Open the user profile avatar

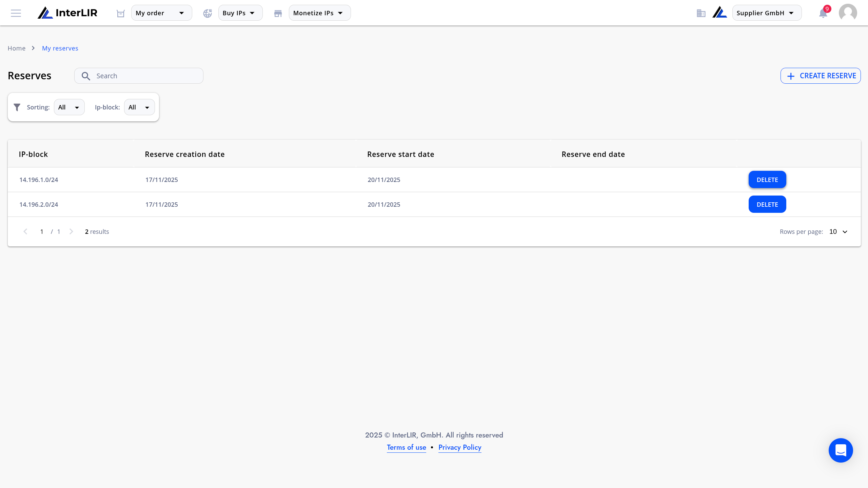[848, 13]
